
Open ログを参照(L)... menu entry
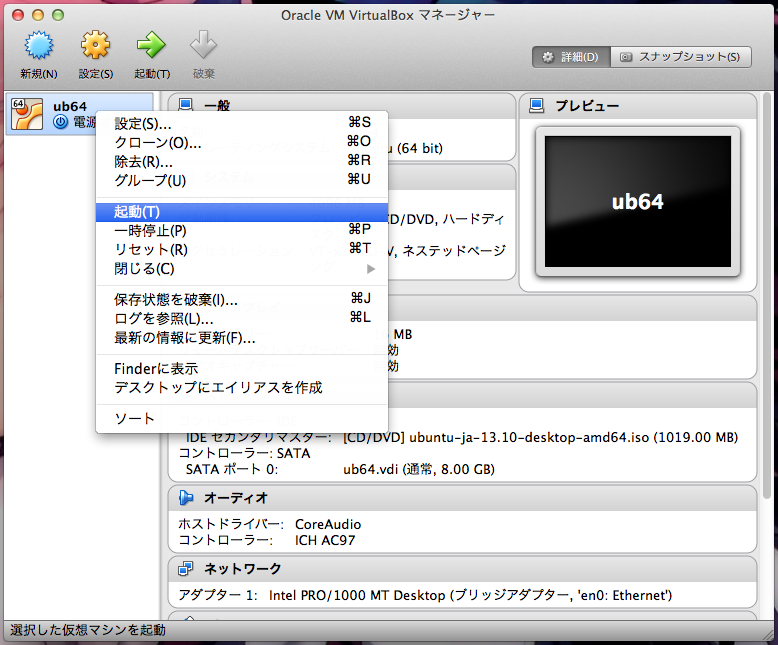point(242,318)
